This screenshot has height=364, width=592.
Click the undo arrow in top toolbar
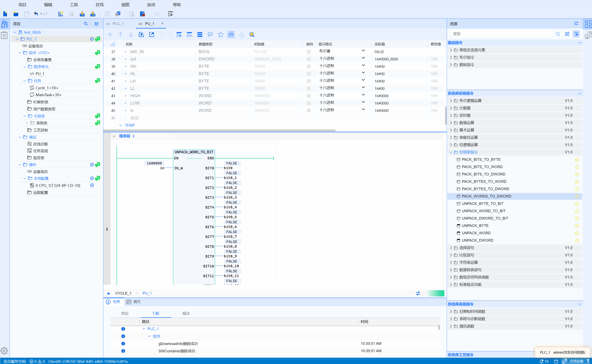[x=36, y=14]
